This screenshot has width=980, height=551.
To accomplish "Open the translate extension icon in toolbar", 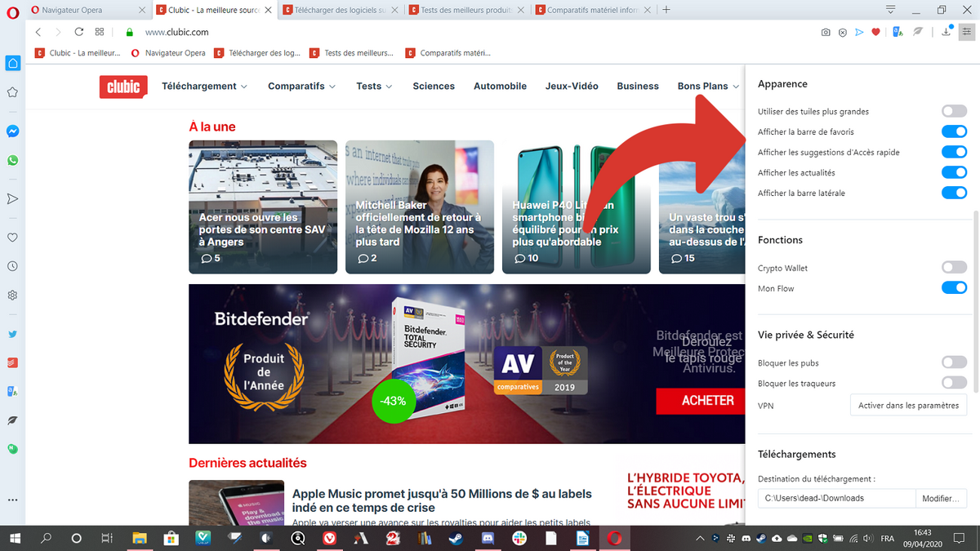I will pos(898,32).
